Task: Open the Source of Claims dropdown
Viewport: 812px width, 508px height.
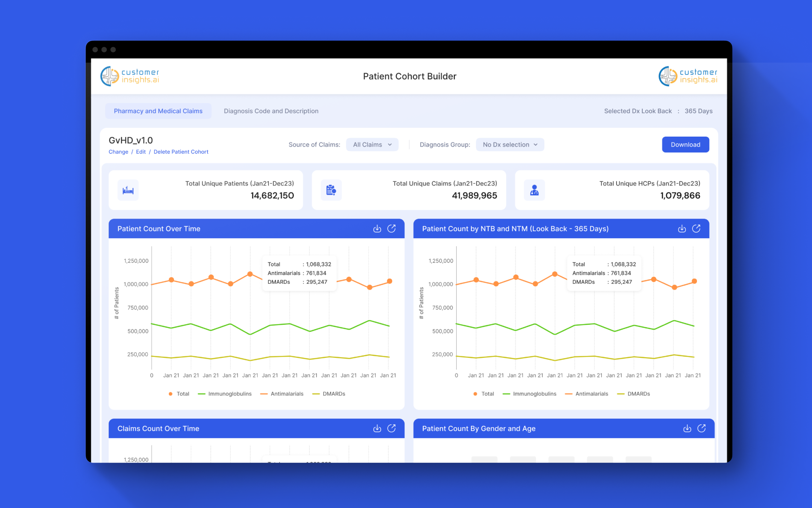Action: tap(372, 145)
